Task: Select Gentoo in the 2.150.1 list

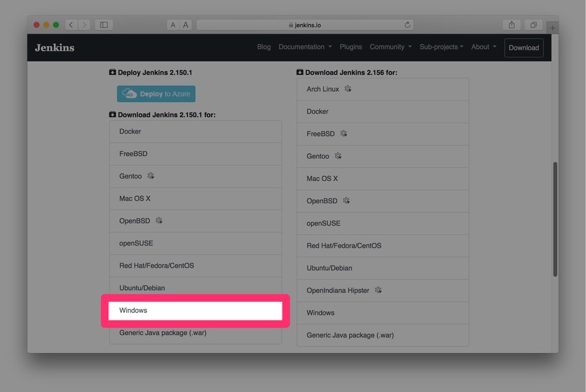Action: coord(196,176)
